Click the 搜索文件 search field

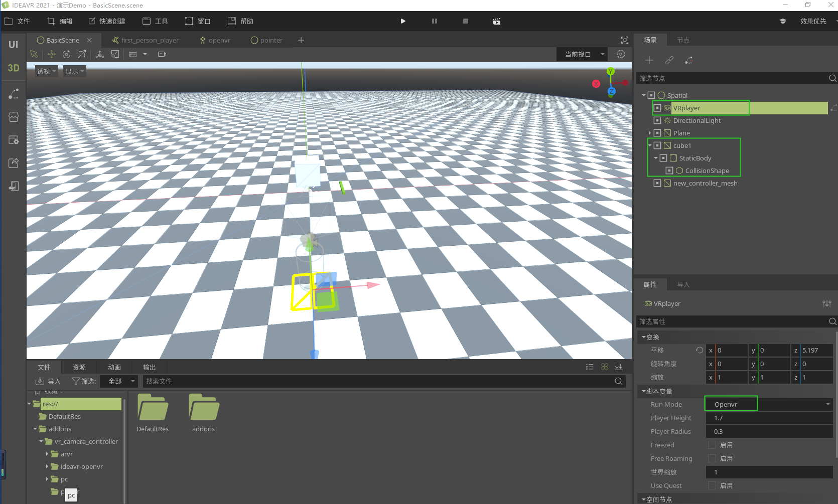(x=384, y=381)
